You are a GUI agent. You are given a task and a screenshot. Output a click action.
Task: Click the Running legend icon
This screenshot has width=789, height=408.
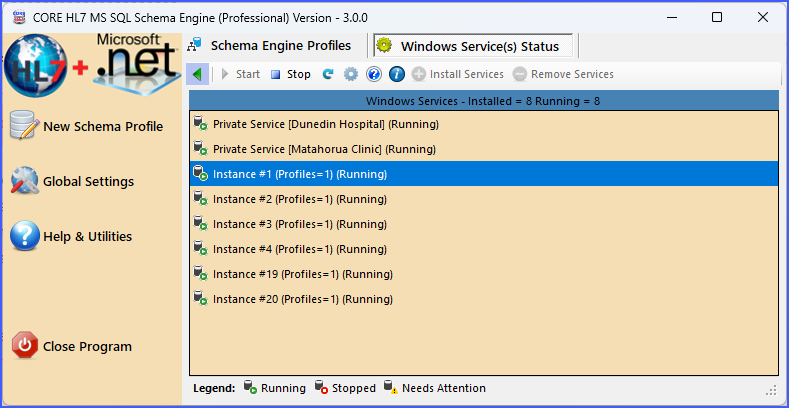pyautogui.click(x=251, y=388)
